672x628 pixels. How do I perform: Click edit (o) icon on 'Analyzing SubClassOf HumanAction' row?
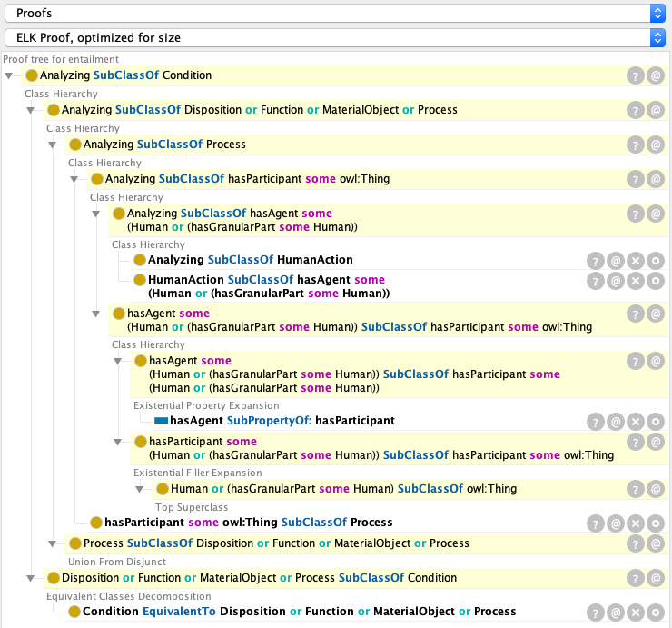(x=656, y=261)
